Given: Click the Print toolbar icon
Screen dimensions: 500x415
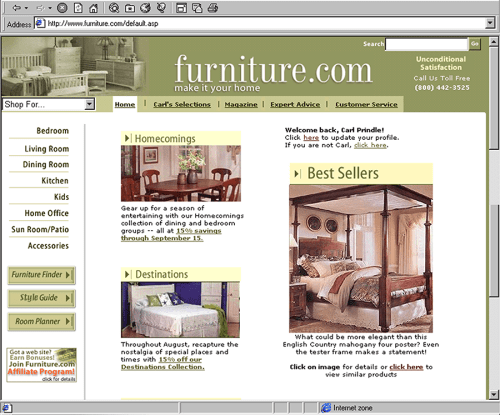Looking at the screenshot, I should point(213,8).
